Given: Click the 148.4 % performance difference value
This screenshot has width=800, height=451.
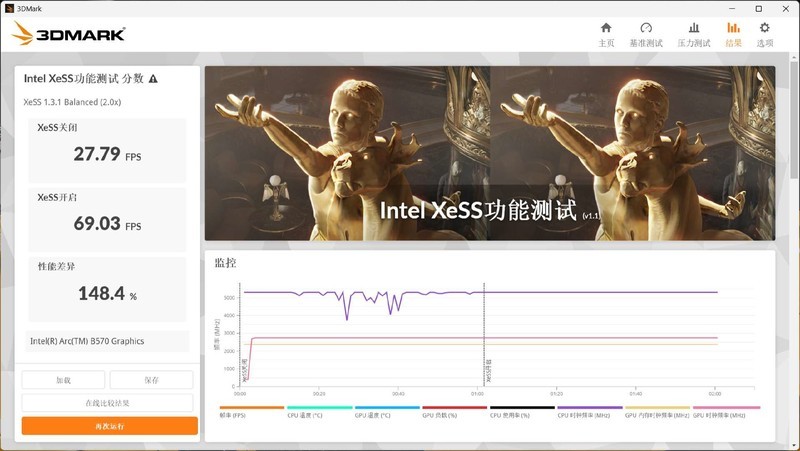Looking at the screenshot, I should [107, 293].
